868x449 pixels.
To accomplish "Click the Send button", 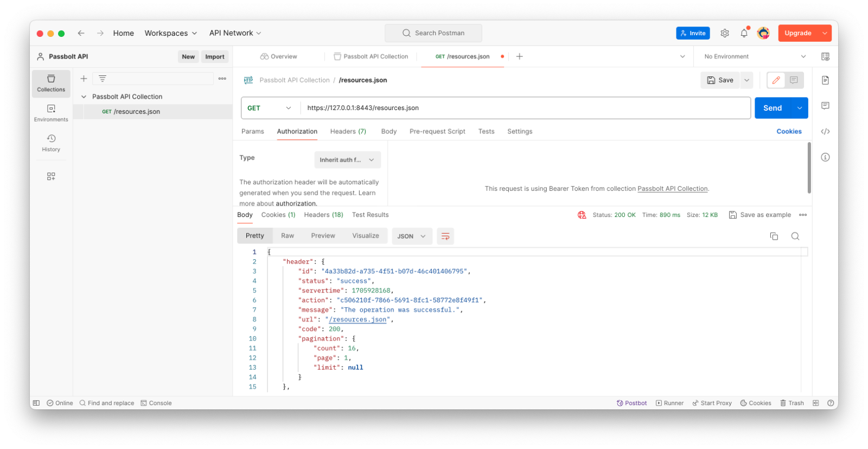I will pos(773,108).
